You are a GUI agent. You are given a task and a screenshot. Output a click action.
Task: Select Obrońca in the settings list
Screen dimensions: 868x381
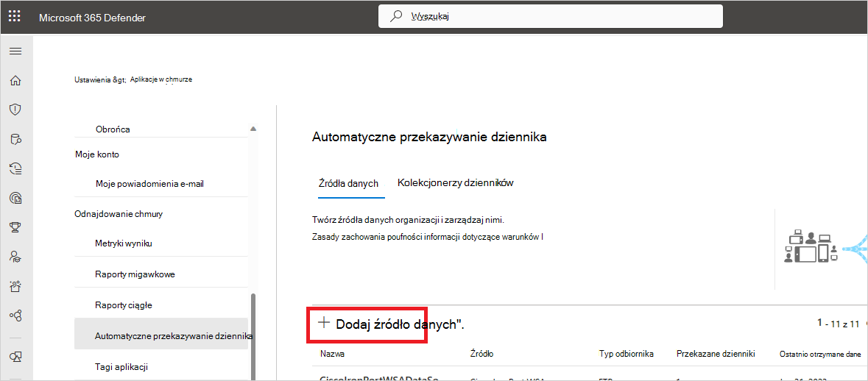click(x=113, y=129)
